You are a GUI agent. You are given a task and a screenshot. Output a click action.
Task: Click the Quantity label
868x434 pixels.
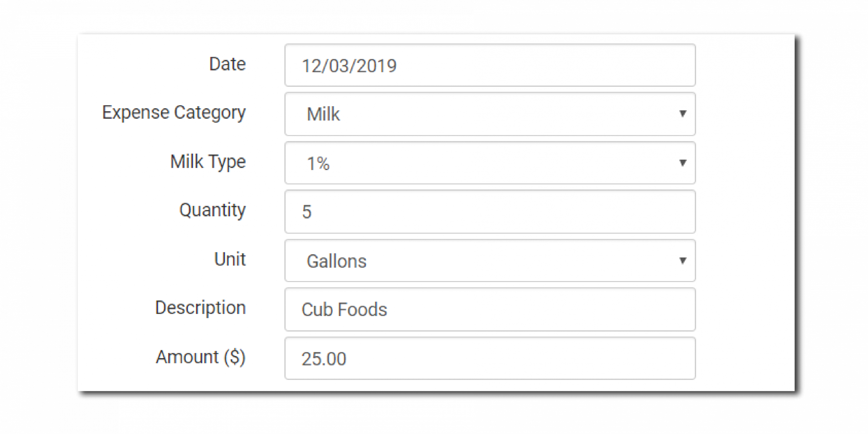point(212,210)
